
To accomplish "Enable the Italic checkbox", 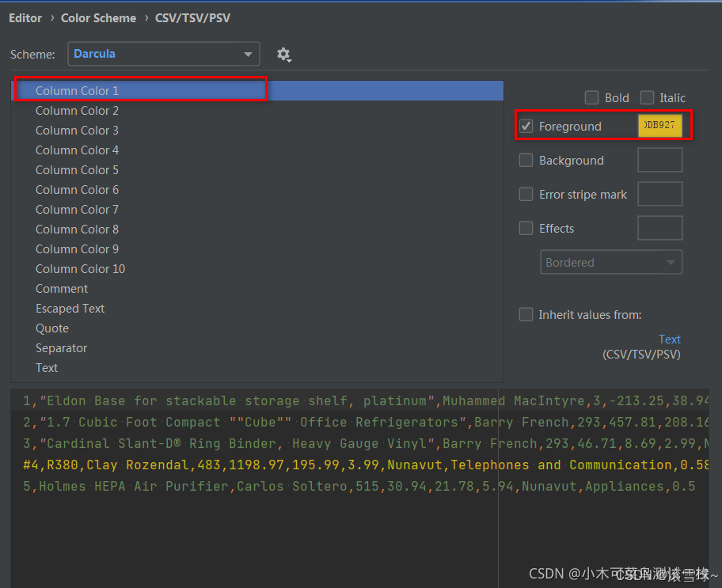I will tap(647, 97).
